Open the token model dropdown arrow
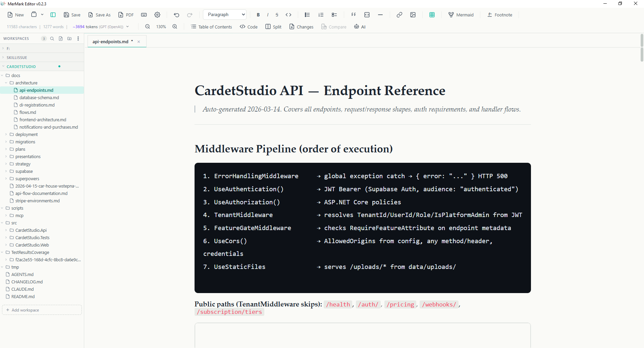The height and width of the screenshot is (348, 644). 127,27
